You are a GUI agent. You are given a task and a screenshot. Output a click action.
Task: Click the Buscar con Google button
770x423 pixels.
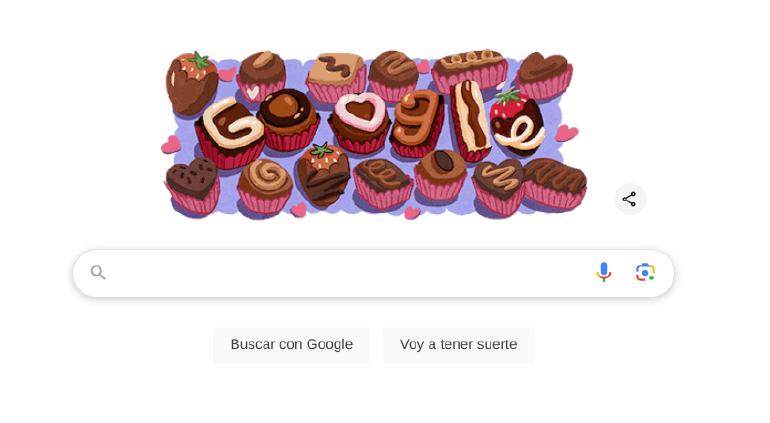(x=292, y=344)
